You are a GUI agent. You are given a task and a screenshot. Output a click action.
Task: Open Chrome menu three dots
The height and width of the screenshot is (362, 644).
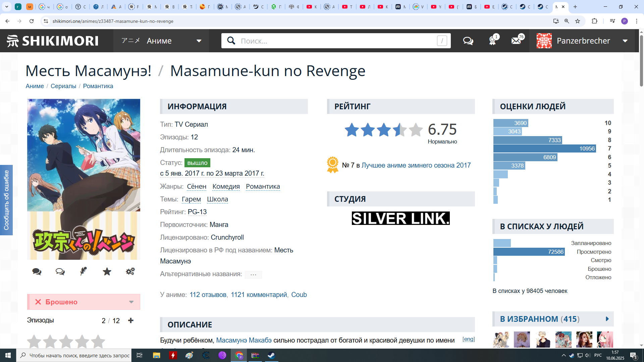[x=637, y=21]
